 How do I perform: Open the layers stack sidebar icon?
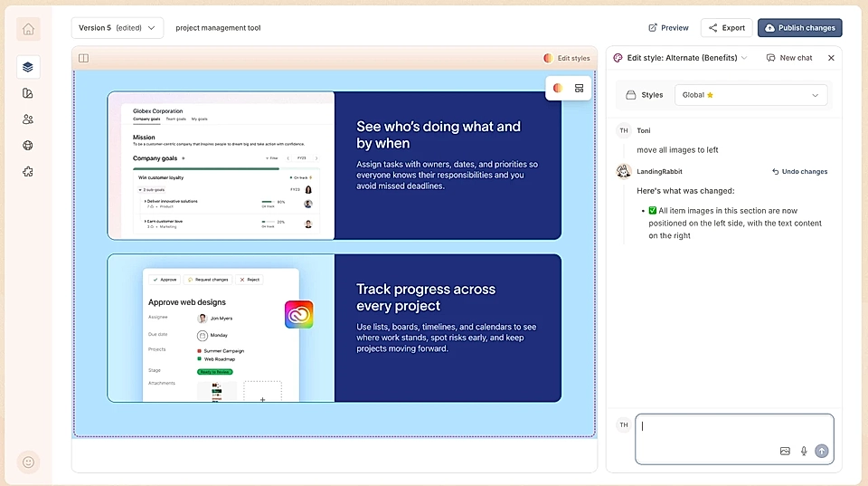(x=28, y=67)
